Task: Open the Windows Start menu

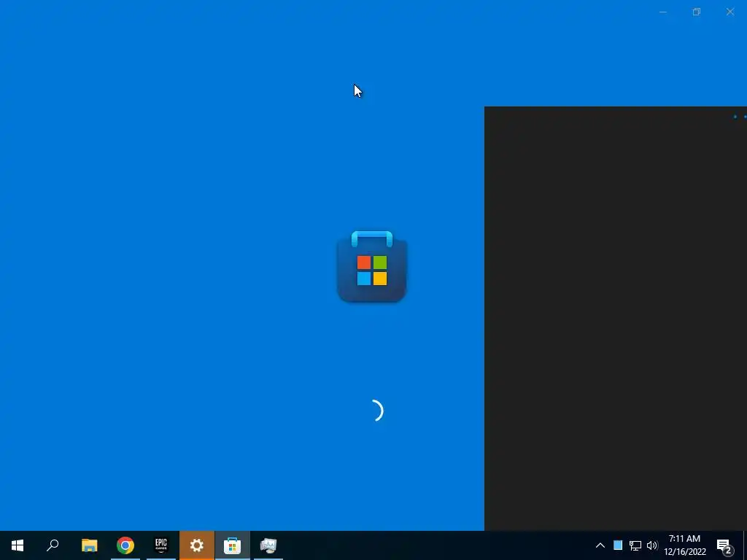Action: [x=18, y=545]
